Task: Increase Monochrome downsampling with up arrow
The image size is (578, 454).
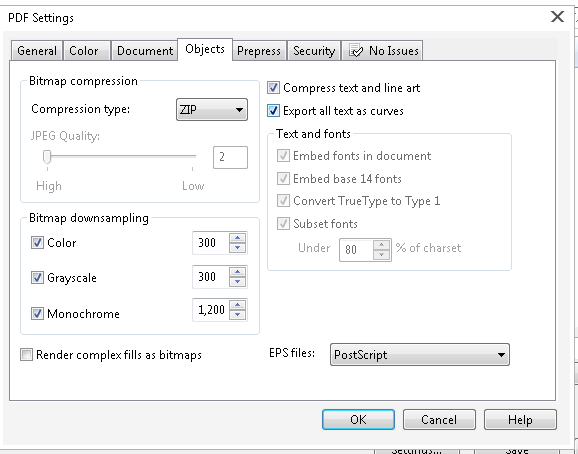Action: 237,305
